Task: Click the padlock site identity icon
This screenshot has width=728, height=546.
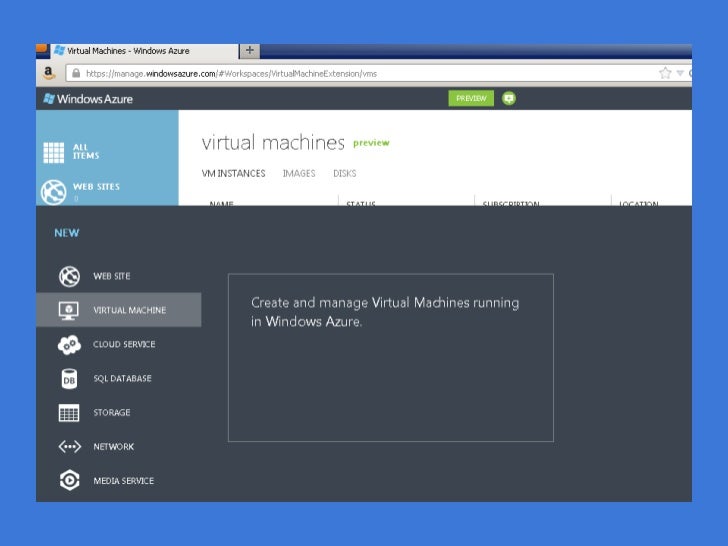Action: (76, 73)
